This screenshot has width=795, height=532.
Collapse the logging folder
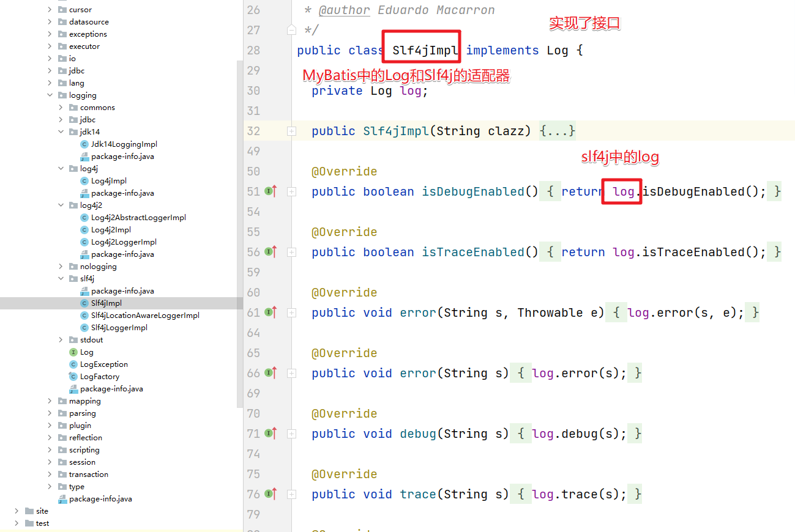click(50, 95)
